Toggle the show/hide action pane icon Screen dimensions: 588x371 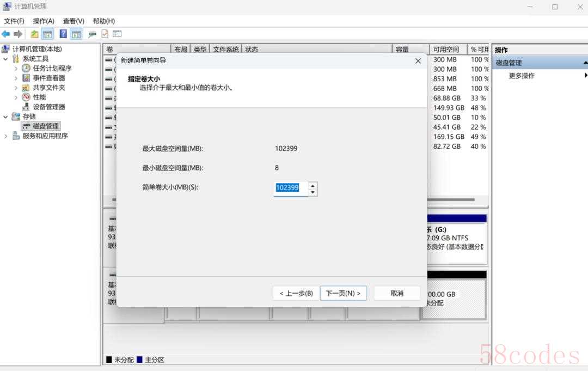coord(76,34)
